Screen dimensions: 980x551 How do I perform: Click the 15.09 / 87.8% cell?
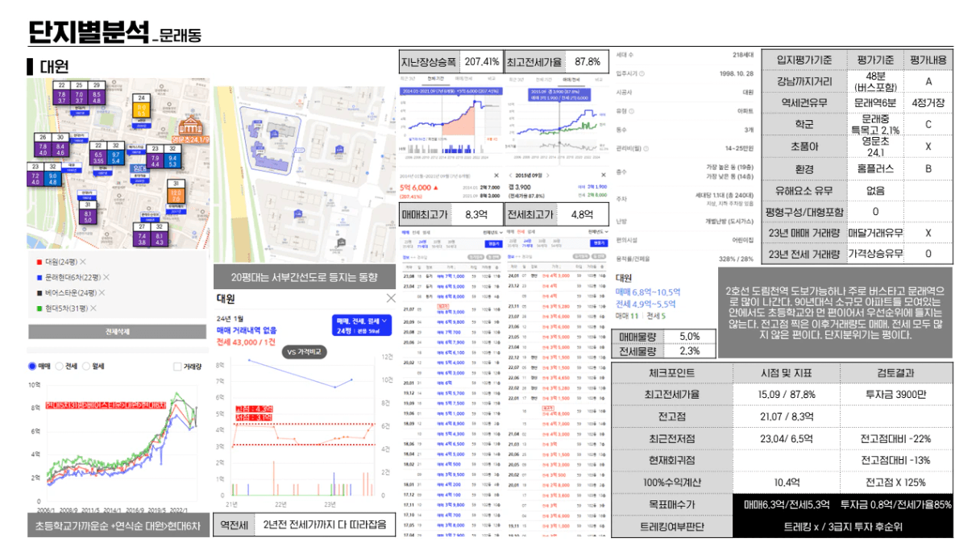[x=787, y=395]
